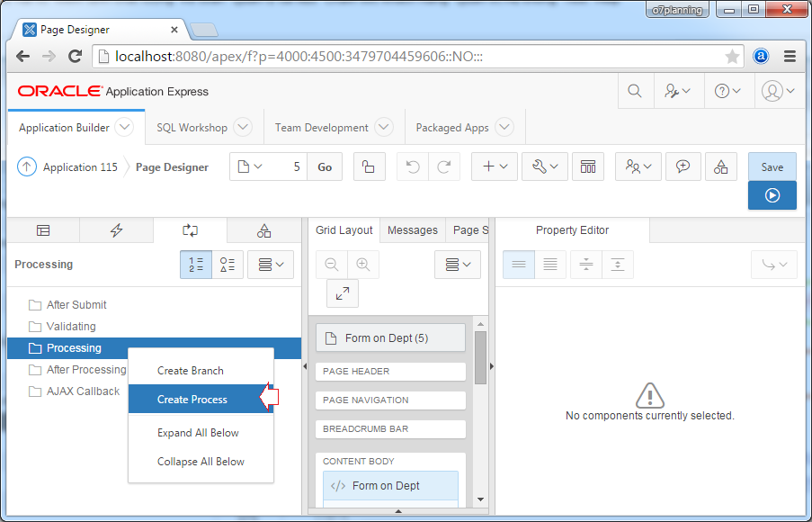Open the Administration wrench-person menu
The height and width of the screenshot is (522, 812).
point(678,91)
